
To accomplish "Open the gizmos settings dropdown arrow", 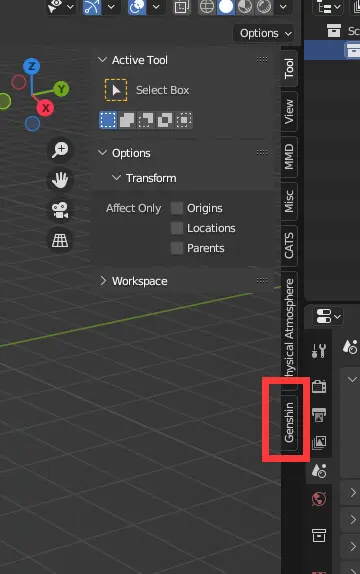I will tap(111, 7).
